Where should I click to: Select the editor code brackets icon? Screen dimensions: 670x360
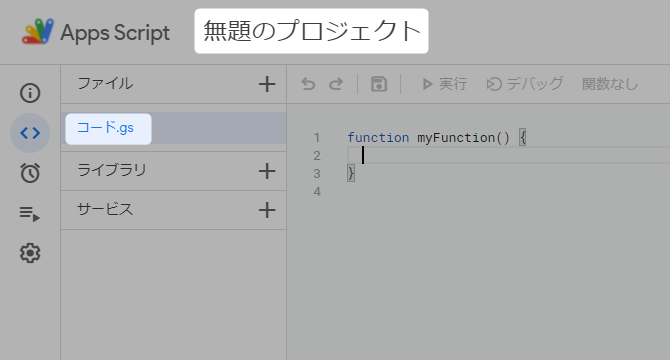pyautogui.click(x=30, y=133)
